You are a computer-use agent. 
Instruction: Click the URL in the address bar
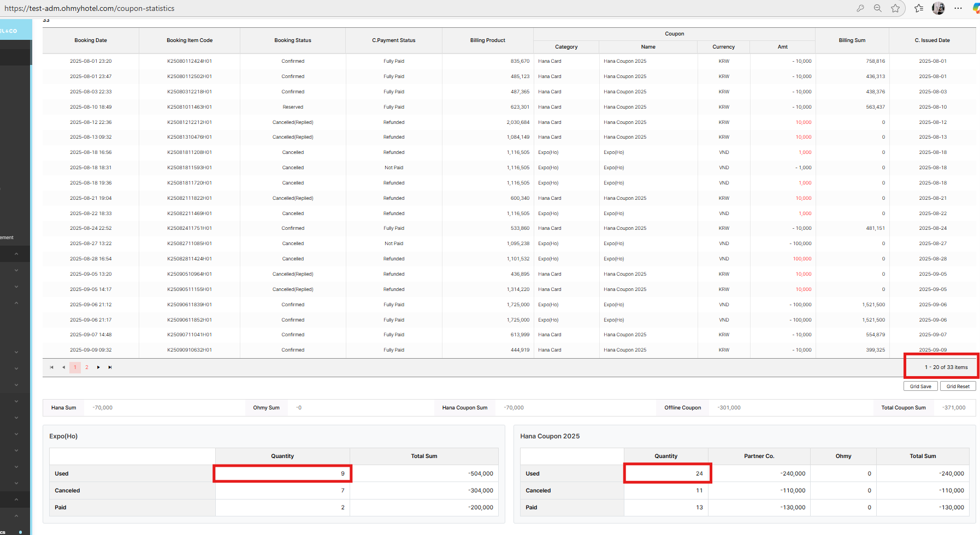pos(90,8)
